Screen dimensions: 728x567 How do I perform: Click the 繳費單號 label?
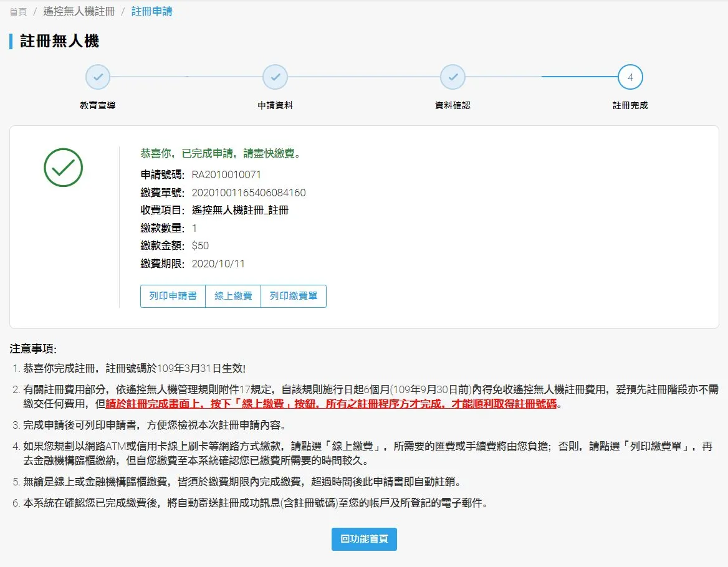point(163,193)
